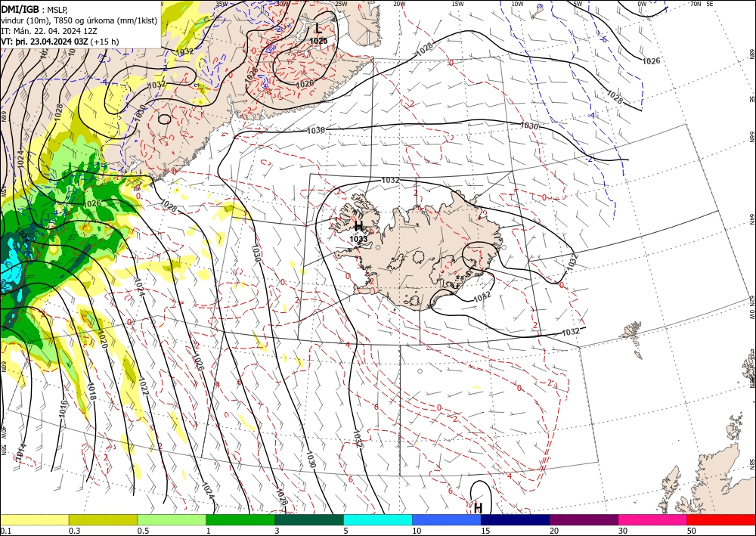The height and width of the screenshot is (536, 756).
Task: Click the H marker at the bottom edge
Action: 478,508
